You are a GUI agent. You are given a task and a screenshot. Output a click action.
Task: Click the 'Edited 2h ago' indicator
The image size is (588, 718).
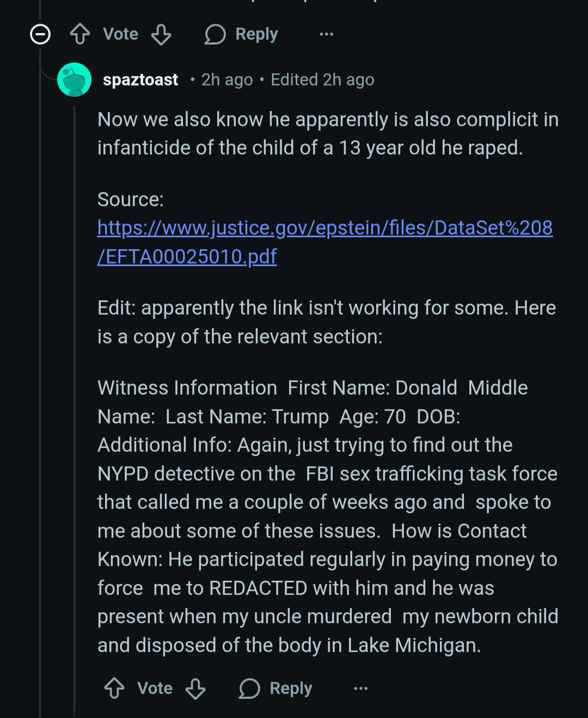[x=322, y=80]
